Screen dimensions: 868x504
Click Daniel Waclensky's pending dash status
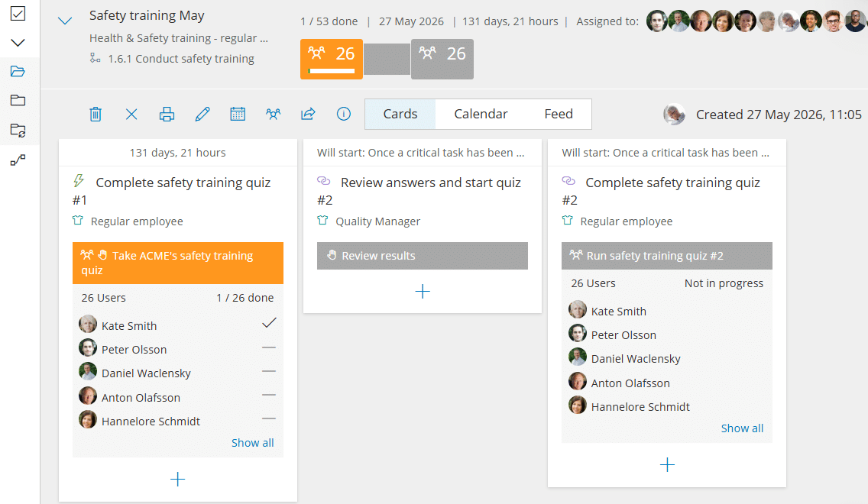click(x=269, y=371)
